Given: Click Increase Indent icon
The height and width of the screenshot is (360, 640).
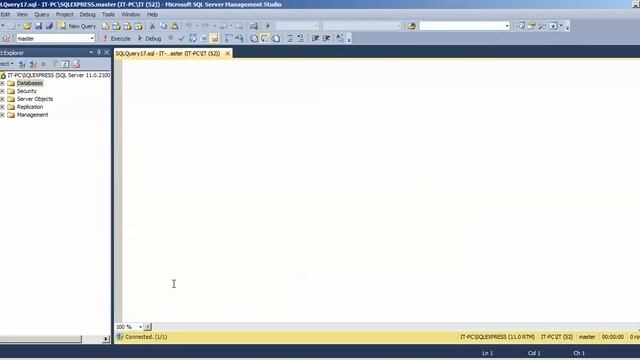Looking at the screenshot, I should point(327,38).
